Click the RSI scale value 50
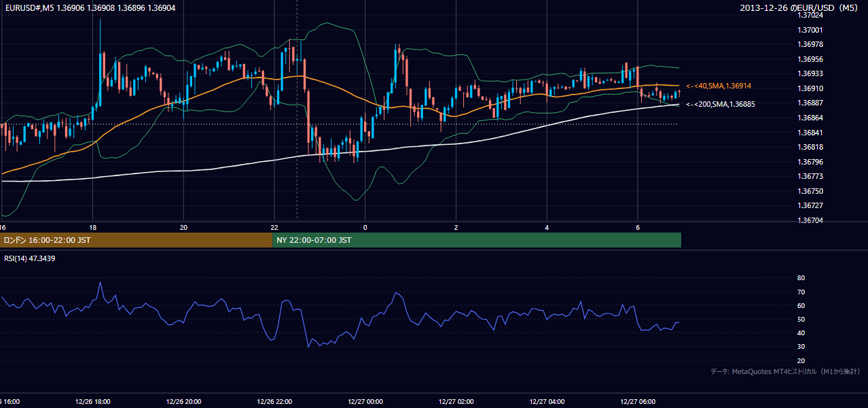Viewport: 868px width, 408px height. 801,319
